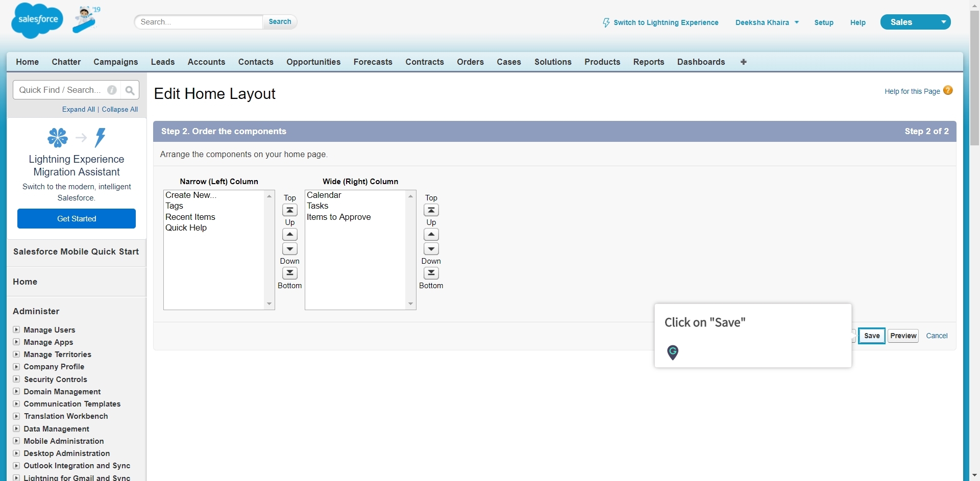Expand Translation Workbench section
The width and height of the screenshot is (980, 481).
coord(16,416)
